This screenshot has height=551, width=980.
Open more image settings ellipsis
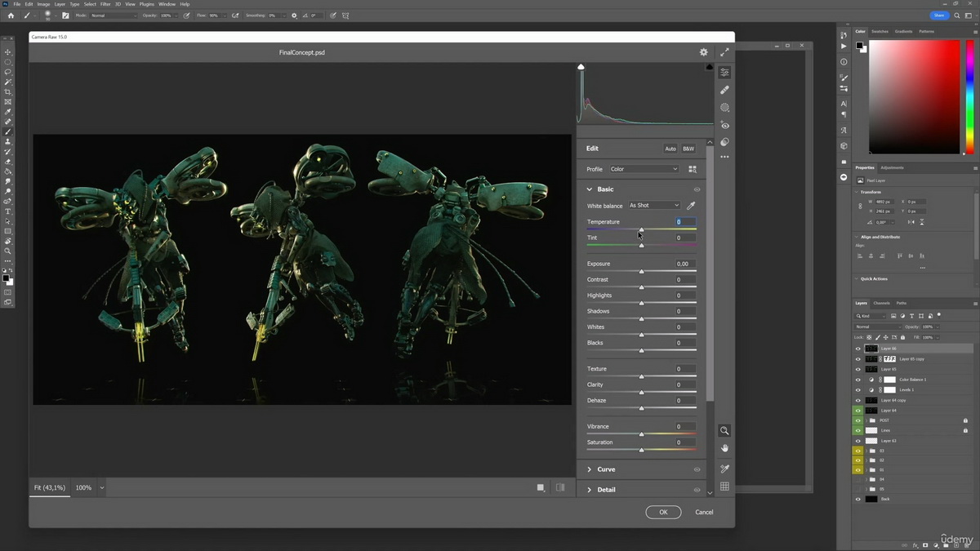tap(724, 157)
